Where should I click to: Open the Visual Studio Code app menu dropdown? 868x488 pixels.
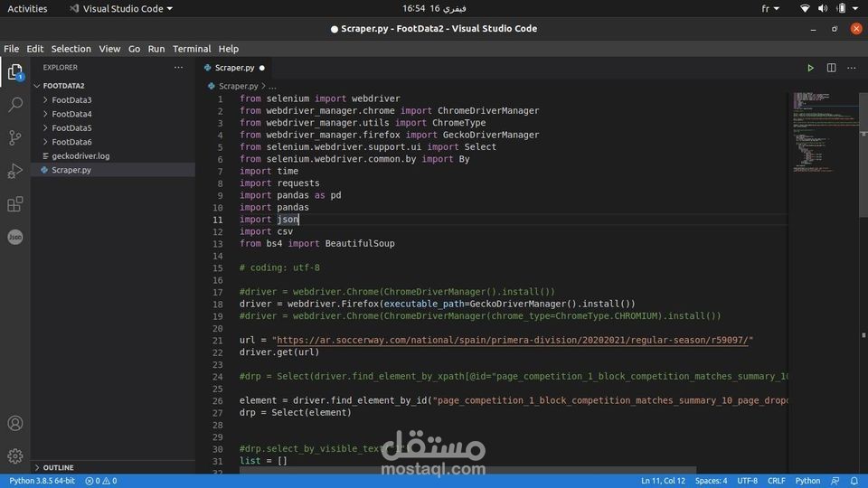121,8
